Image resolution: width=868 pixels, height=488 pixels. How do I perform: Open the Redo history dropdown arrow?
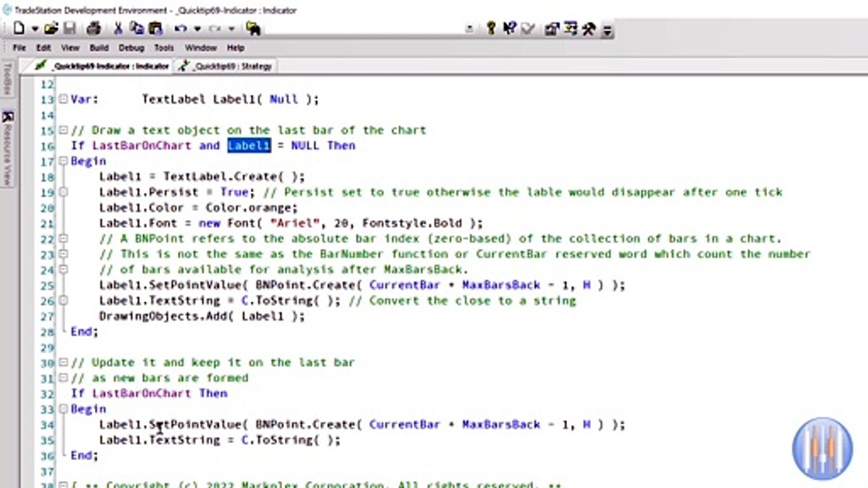[x=231, y=29]
